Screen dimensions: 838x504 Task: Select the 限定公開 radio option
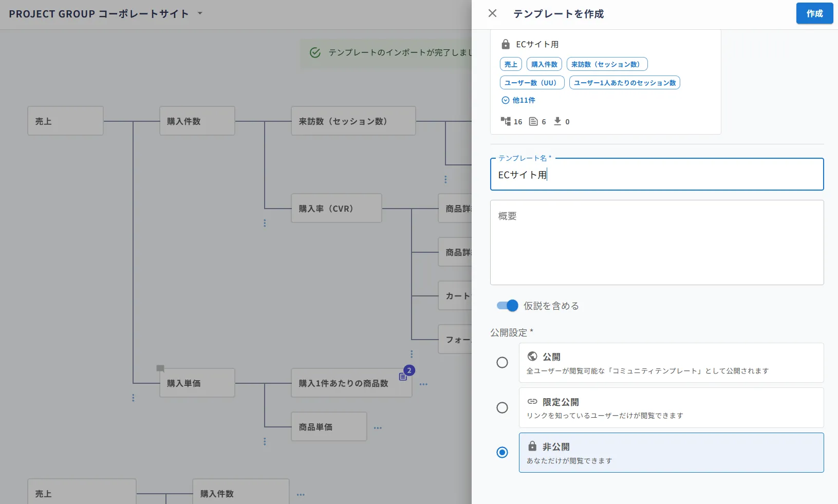point(502,408)
